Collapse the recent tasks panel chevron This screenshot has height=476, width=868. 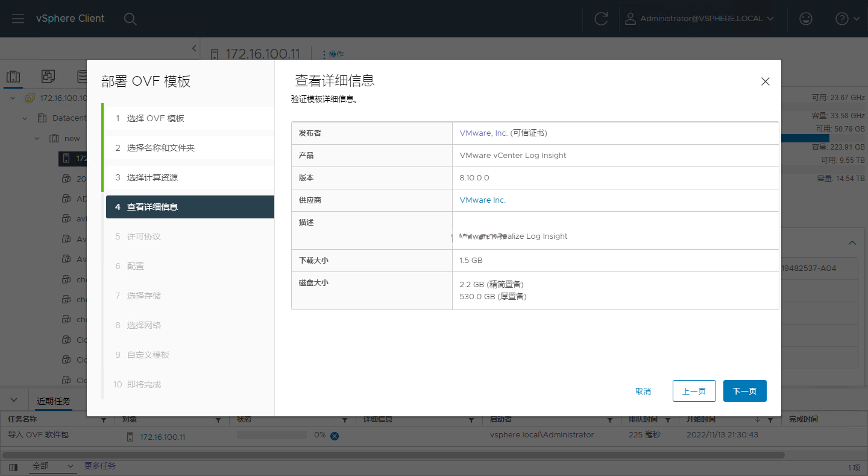click(x=14, y=401)
